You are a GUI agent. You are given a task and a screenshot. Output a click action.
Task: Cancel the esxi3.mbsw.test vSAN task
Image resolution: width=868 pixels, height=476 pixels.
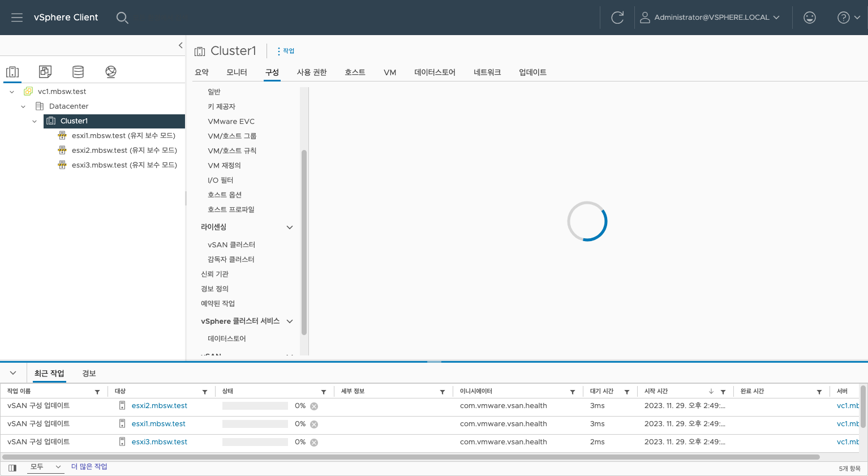(x=314, y=443)
